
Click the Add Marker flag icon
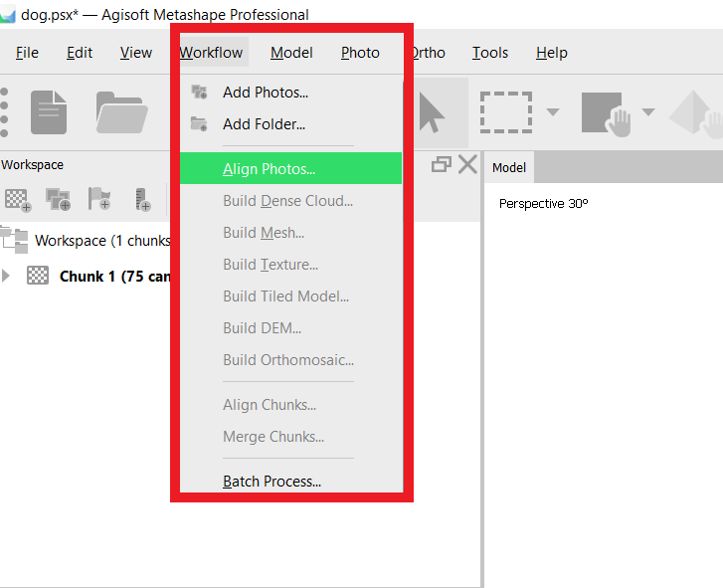[x=99, y=199]
